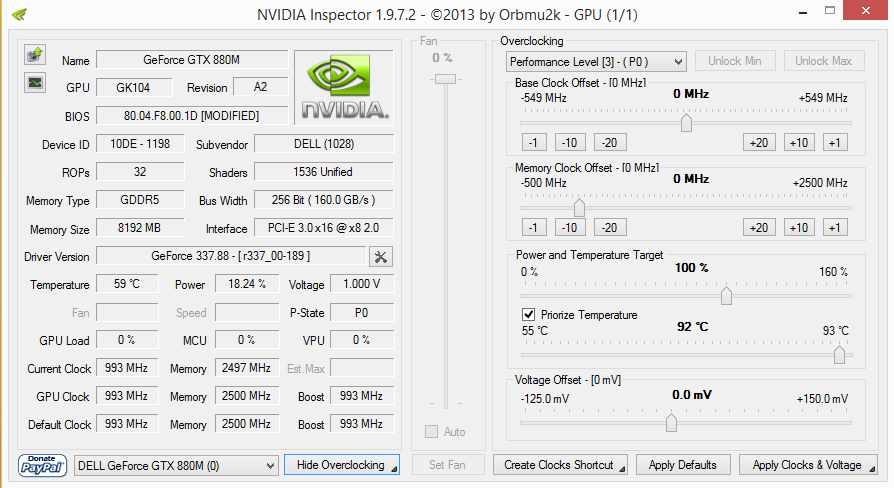This screenshot has height=488, width=894.
Task: Click the Temperature field showing 59 °C
Action: (127, 284)
